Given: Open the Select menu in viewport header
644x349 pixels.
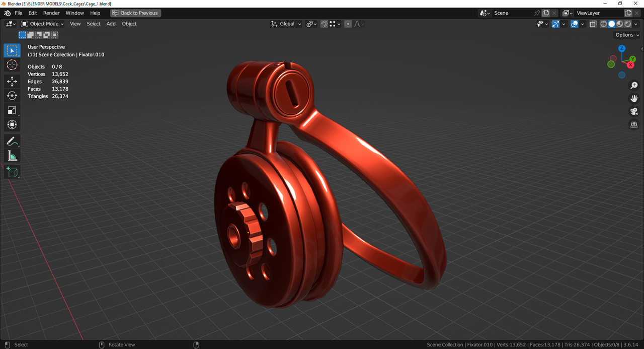Looking at the screenshot, I should 94,24.
